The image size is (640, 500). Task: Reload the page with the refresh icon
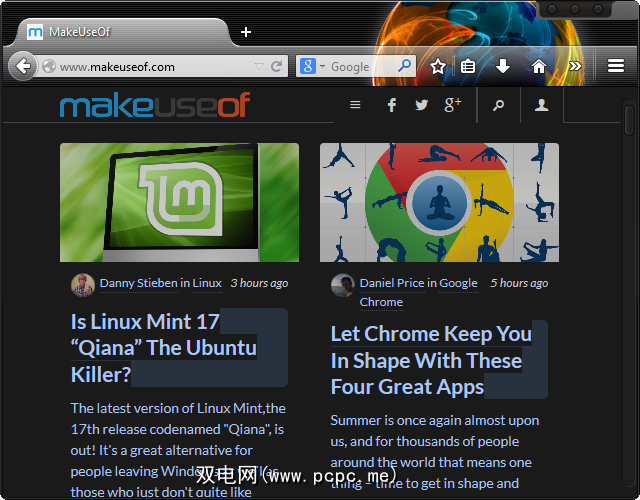[277, 66]
